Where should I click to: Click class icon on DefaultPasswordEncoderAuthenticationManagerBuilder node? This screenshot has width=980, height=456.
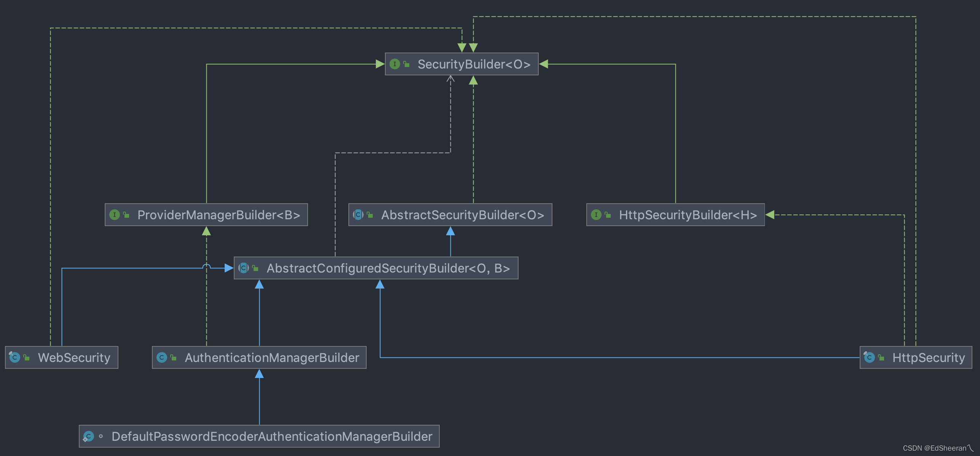[x=88, y=436]
